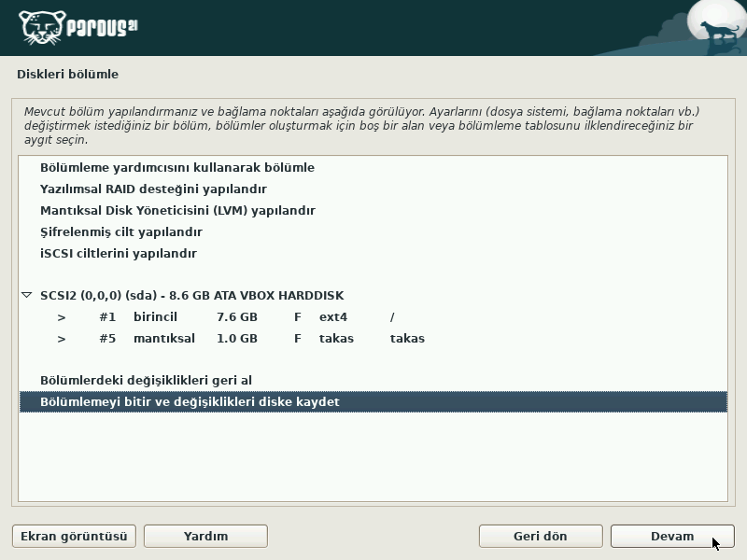Open help with the Yardım button
Viewport: 747px width, 560px height.
[205, 536]
